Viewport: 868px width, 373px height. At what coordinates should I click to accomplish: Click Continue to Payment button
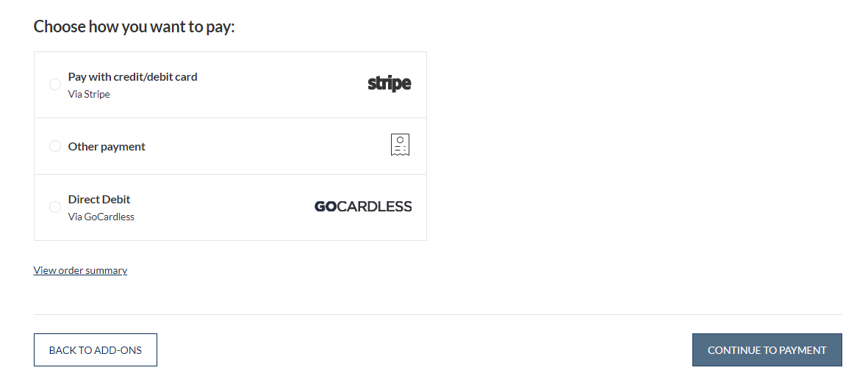pyautogui.click(x=767, y=350)
